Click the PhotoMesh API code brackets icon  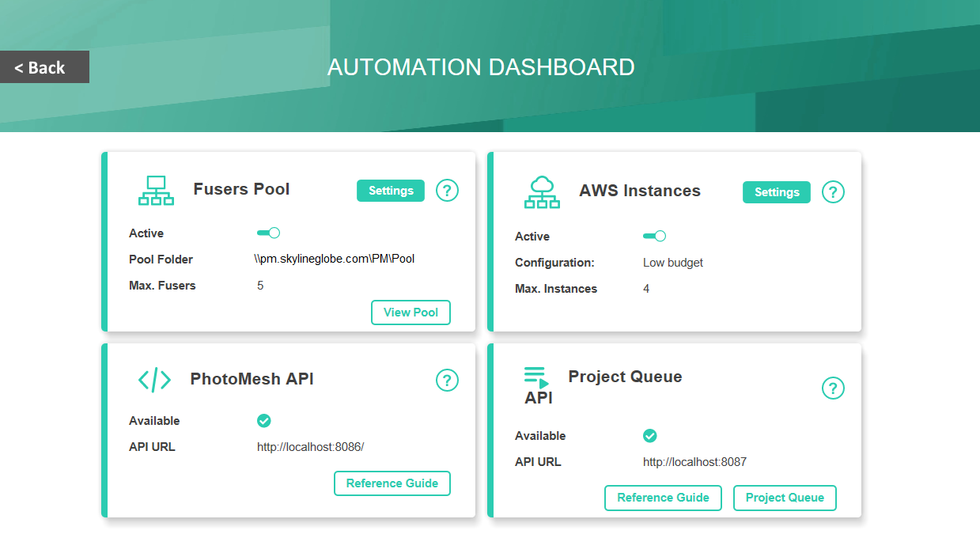point(155,379)
